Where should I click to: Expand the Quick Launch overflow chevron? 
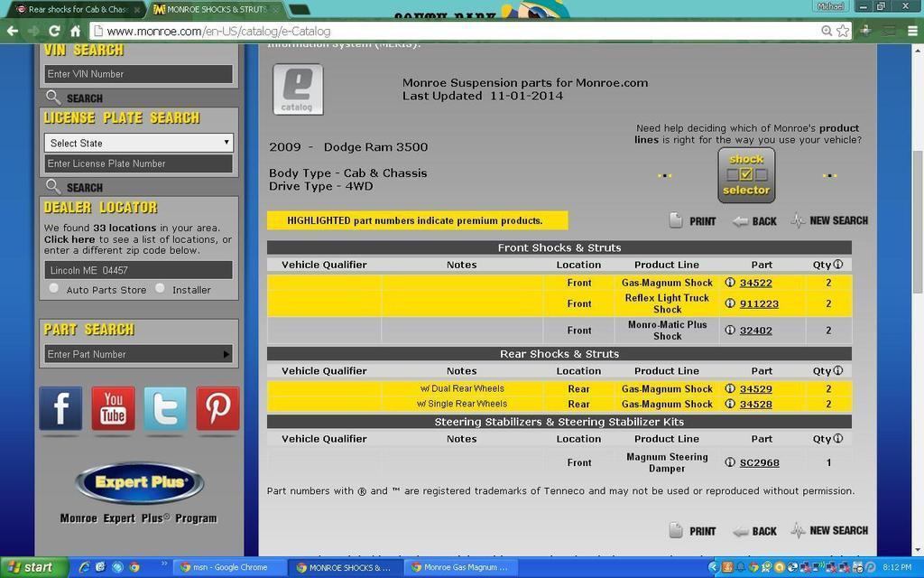tap(164, 564)
